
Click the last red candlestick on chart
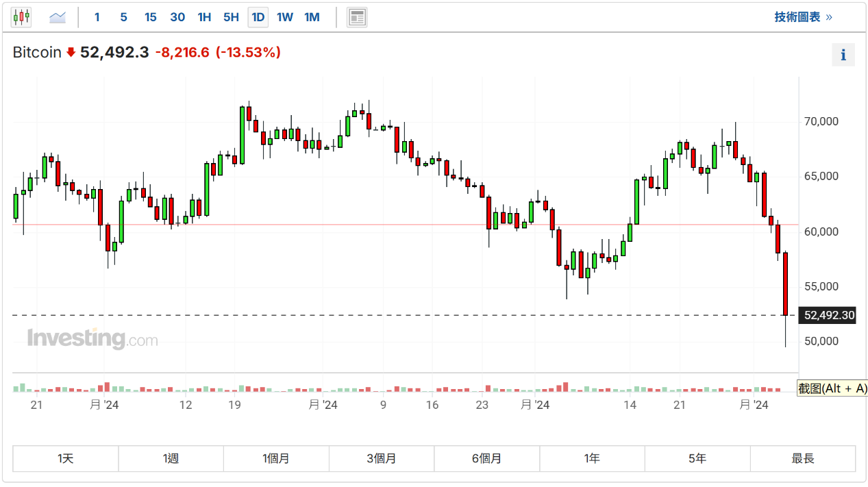click(785, 284)
